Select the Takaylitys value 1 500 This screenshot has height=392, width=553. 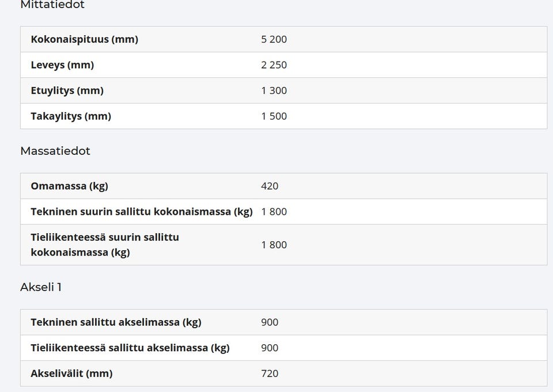pyautogui.click(x=274, y=116)
